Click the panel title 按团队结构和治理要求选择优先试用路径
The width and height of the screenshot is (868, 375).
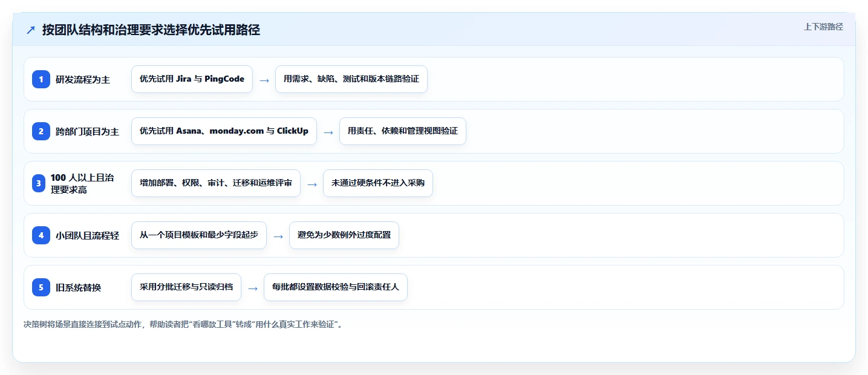[x=151, y=30]
